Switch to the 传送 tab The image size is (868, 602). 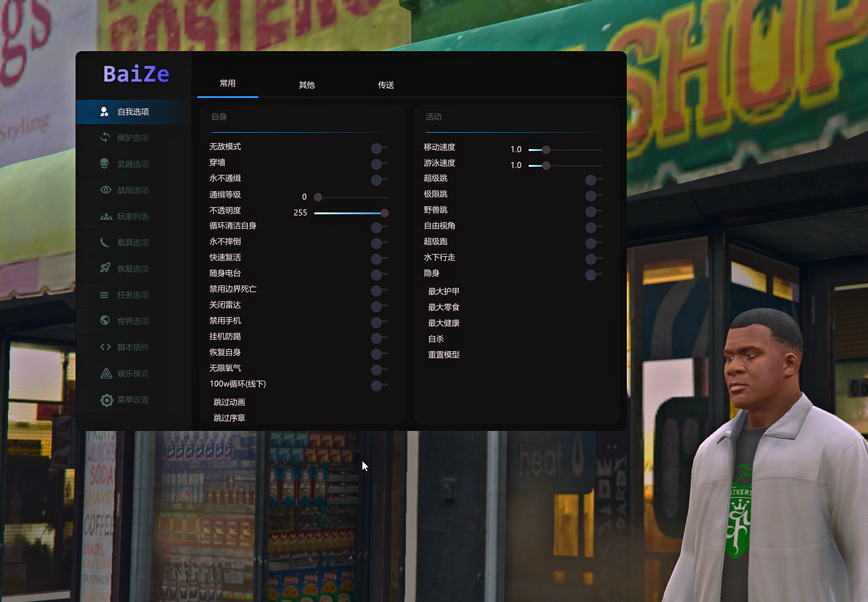[x=386, y=85]
